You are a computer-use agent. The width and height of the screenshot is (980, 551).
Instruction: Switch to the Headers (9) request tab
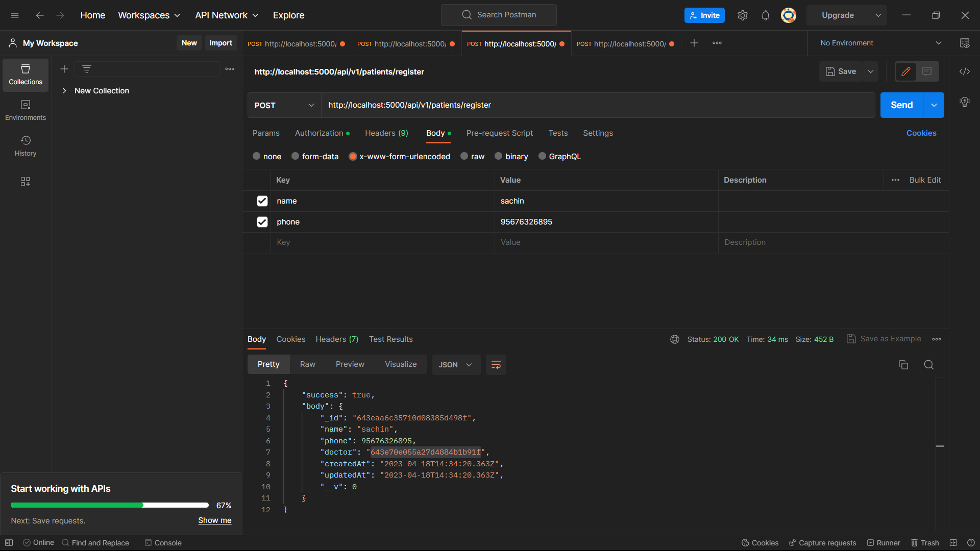[x=386, y=133]
